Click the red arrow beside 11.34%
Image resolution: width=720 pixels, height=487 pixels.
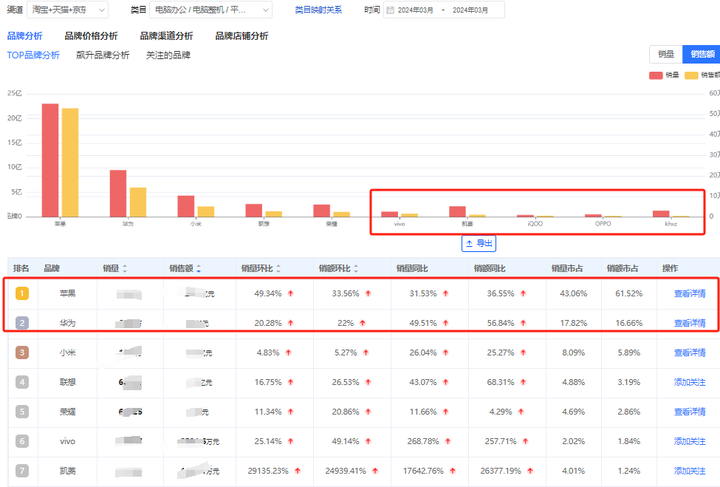click(290, 412)
